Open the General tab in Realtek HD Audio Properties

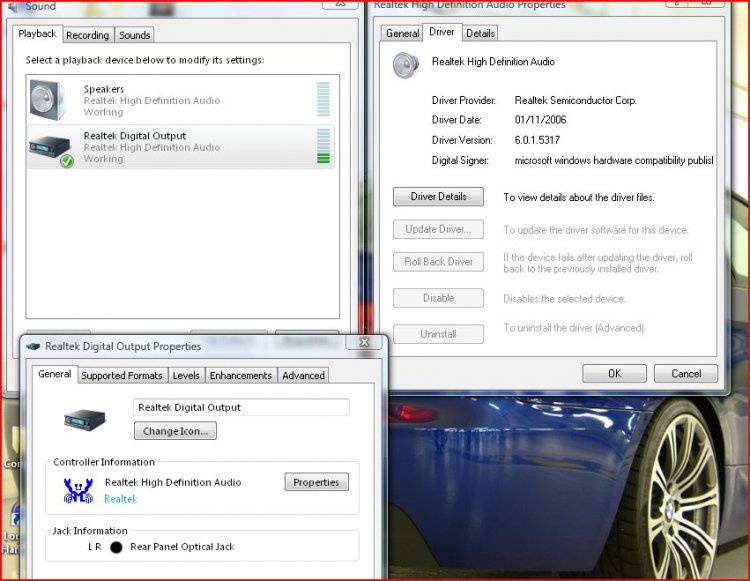[402, 33]
